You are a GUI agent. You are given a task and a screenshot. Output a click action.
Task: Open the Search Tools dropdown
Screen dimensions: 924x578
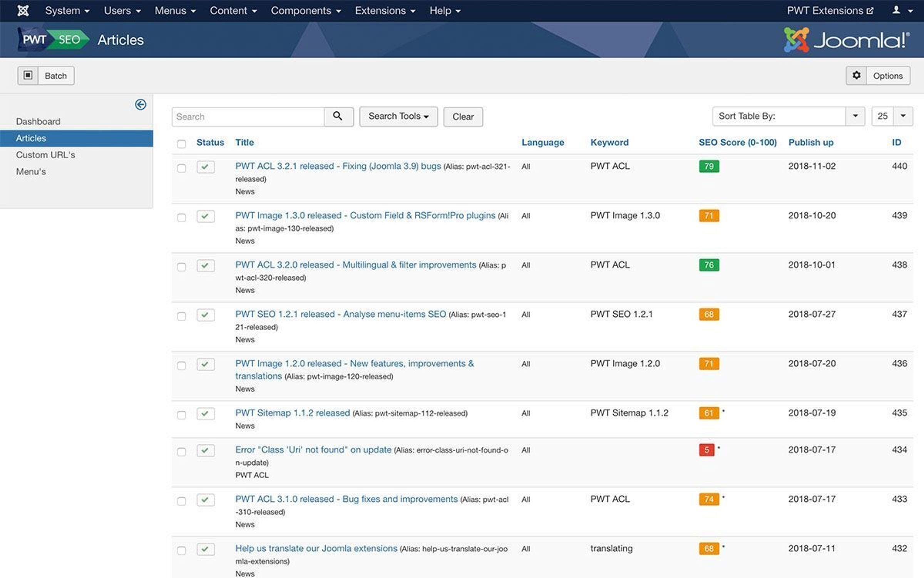coord(398,116)
